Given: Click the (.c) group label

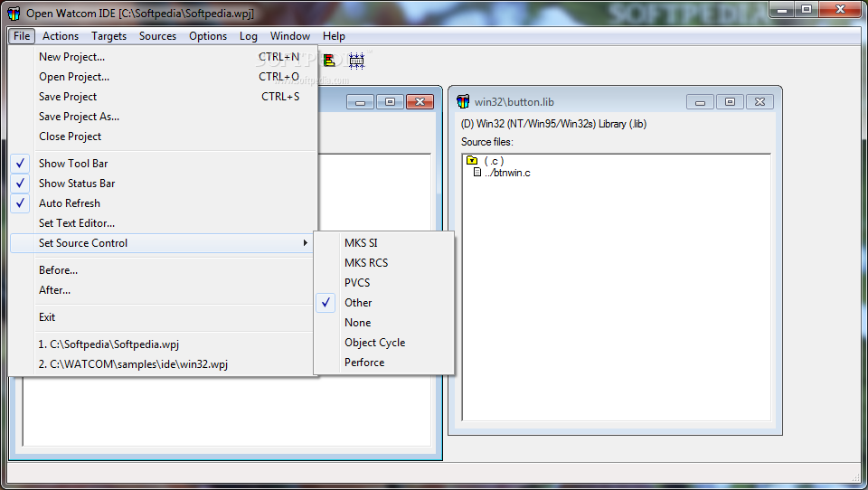Looking at the screenshot, I should [494, 161].
